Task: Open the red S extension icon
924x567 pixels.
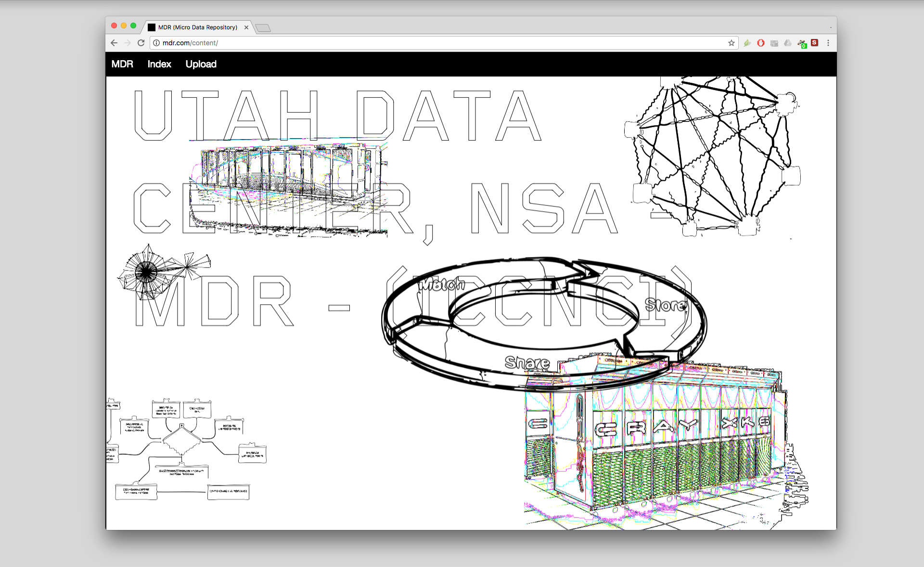Action: [815, 43]
